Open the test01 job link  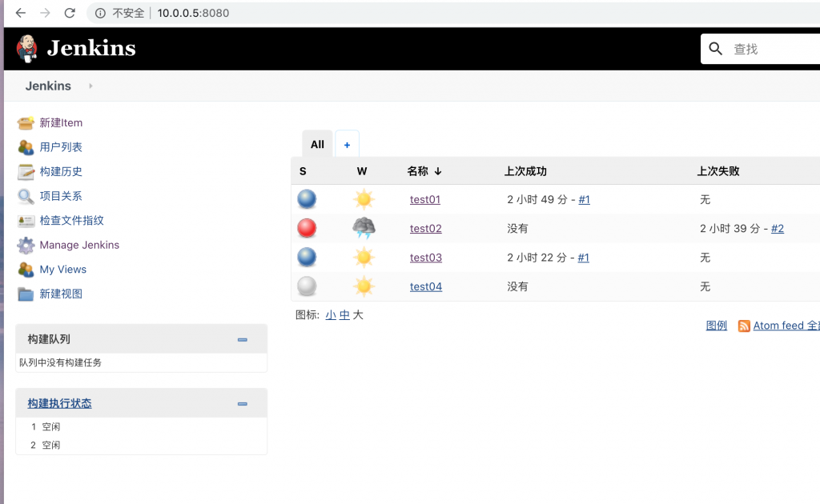point(425,199)
